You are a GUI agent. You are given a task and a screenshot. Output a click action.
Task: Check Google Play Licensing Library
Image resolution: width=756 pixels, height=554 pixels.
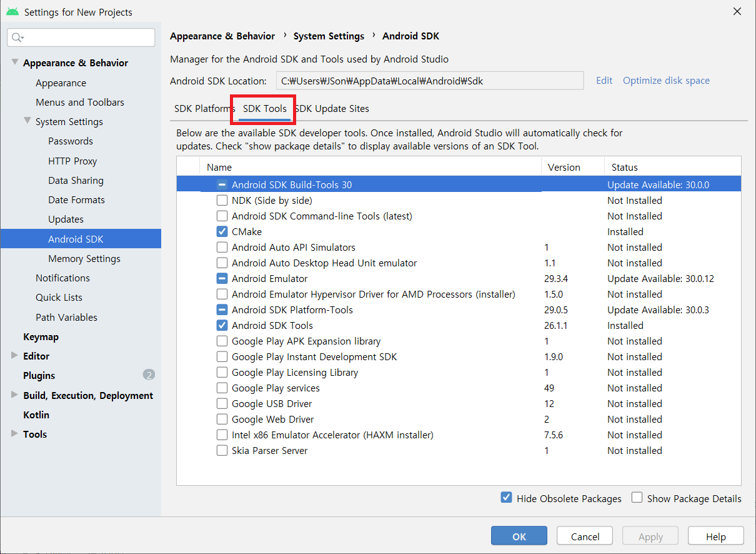(x=222, y=373)
